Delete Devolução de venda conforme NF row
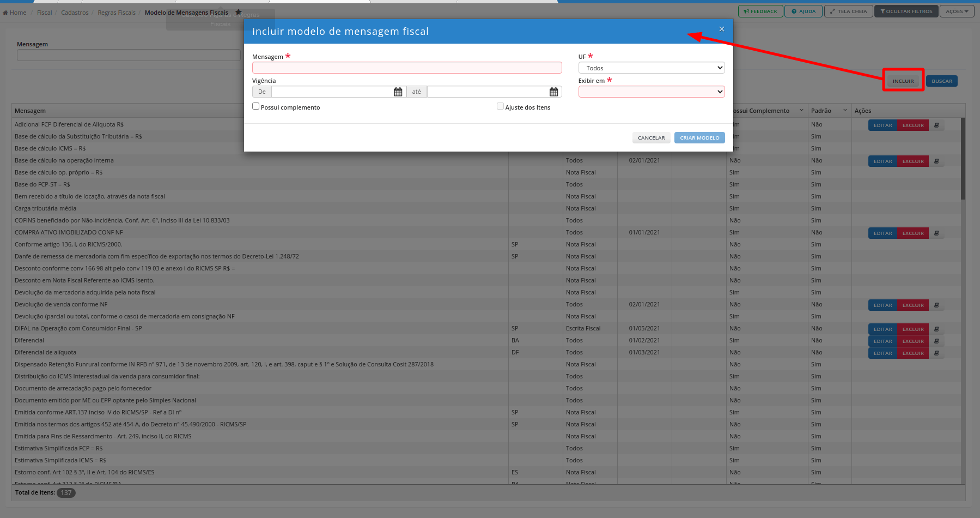Image resolution: width=980 pixels, height=518 pixels. coord(913,305)
